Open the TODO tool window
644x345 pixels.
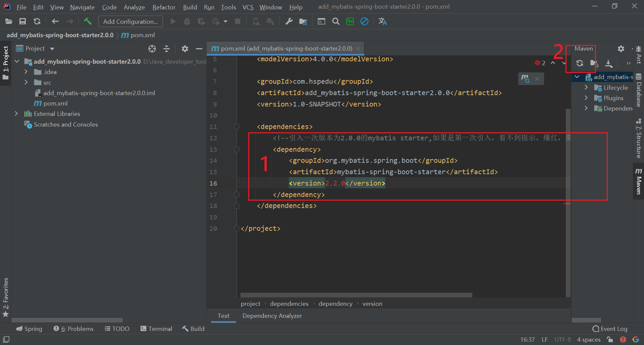tap(117, 329)
